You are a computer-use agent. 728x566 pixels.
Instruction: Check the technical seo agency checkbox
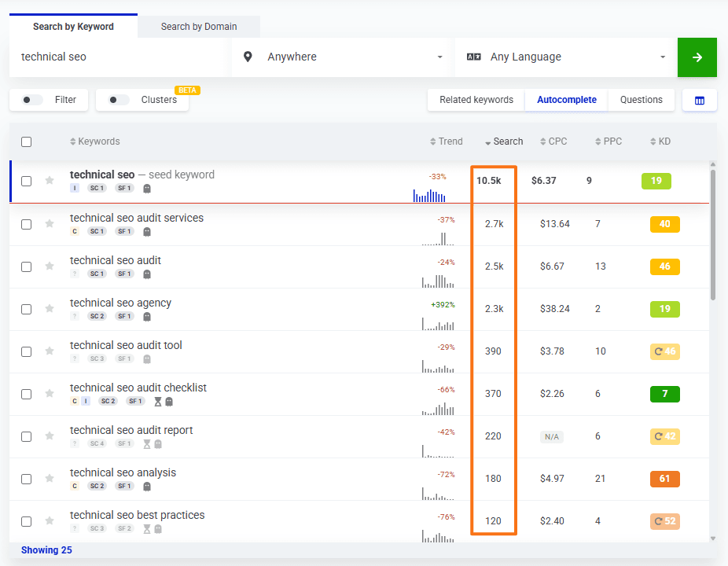27,309
